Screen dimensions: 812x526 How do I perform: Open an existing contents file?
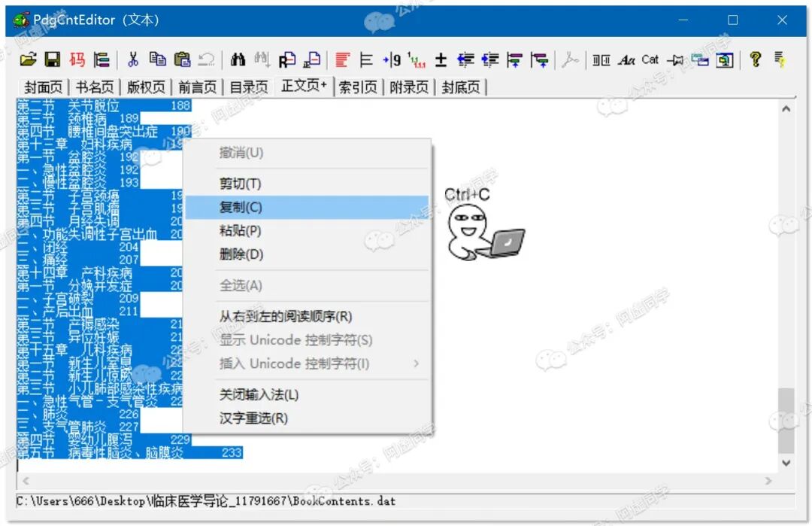click(x=28, y=59)
